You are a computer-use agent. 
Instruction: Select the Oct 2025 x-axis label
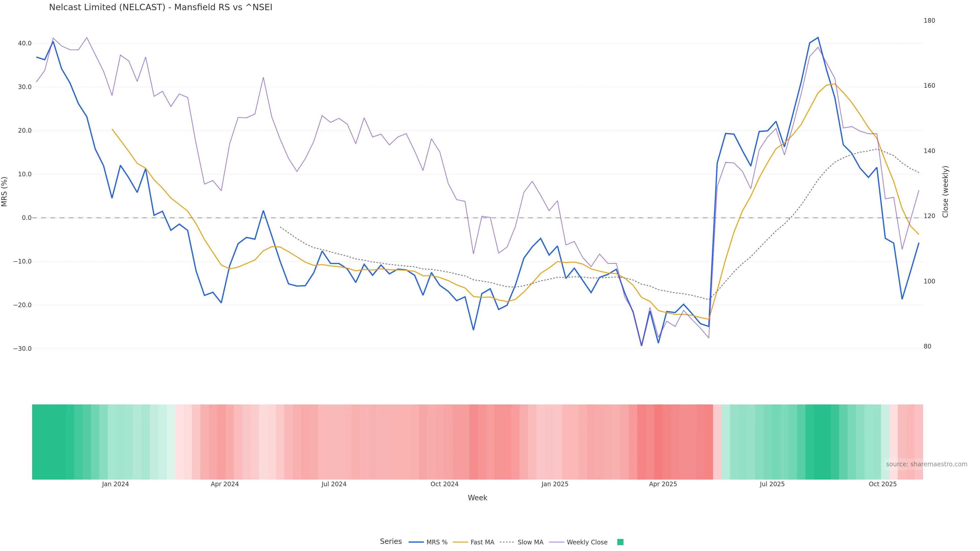click(883, 484)
